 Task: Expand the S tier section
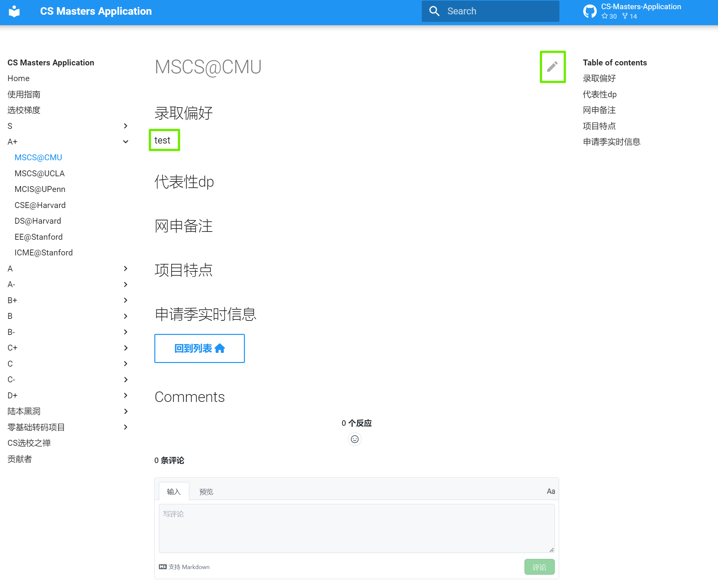pos(125,126)
